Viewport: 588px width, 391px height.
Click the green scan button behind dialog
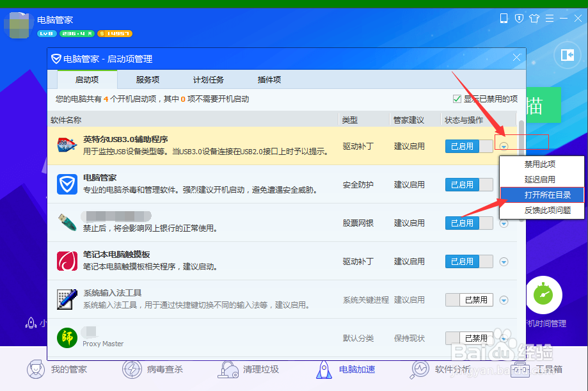coord(544,105)
